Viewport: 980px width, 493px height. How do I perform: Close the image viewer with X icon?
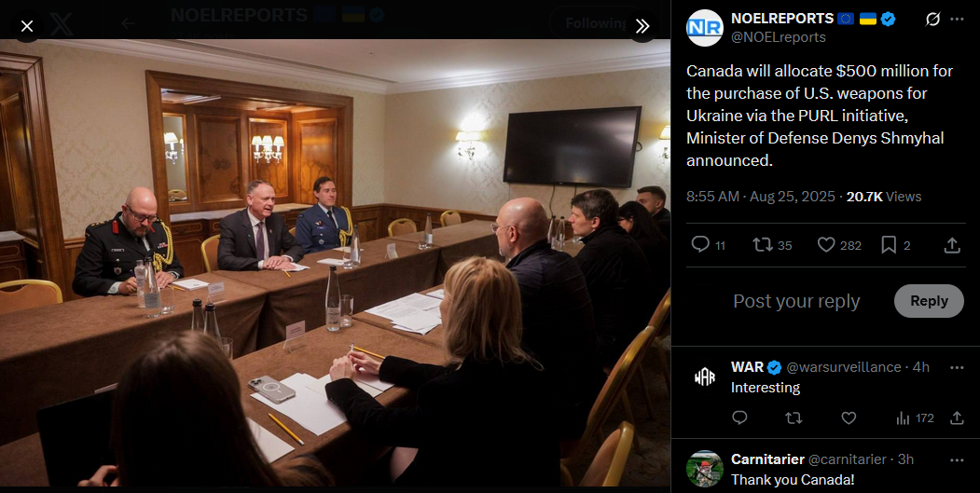click(x=27, y=26)
